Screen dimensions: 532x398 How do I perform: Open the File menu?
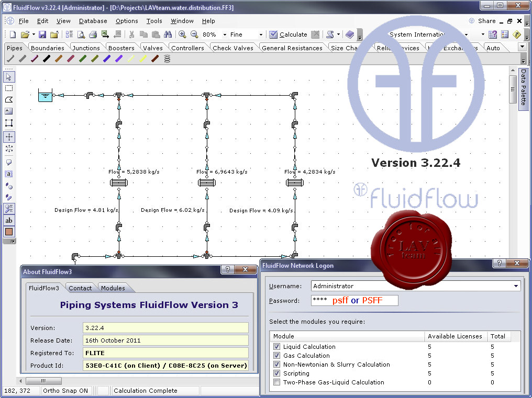click(24, 21)
